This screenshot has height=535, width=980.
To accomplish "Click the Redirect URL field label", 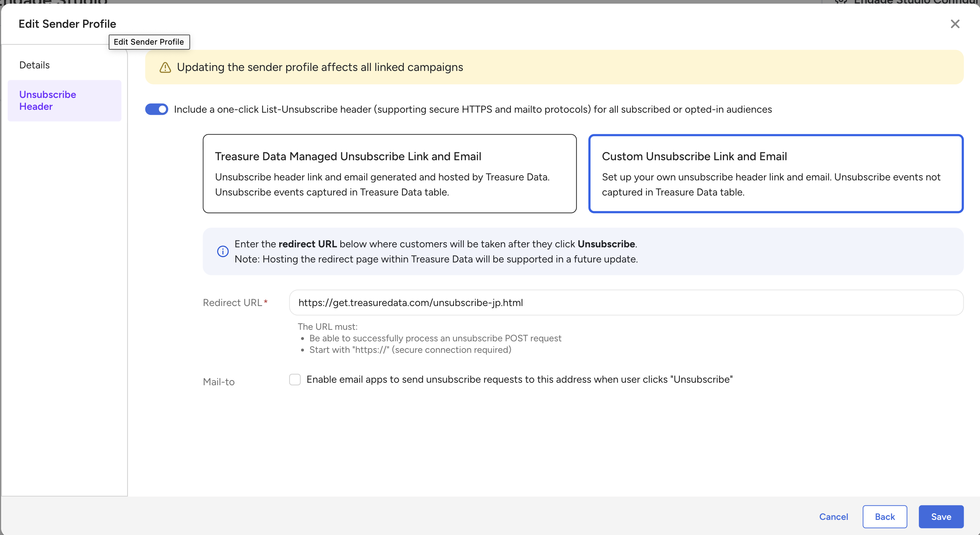I will coord(233,302).
